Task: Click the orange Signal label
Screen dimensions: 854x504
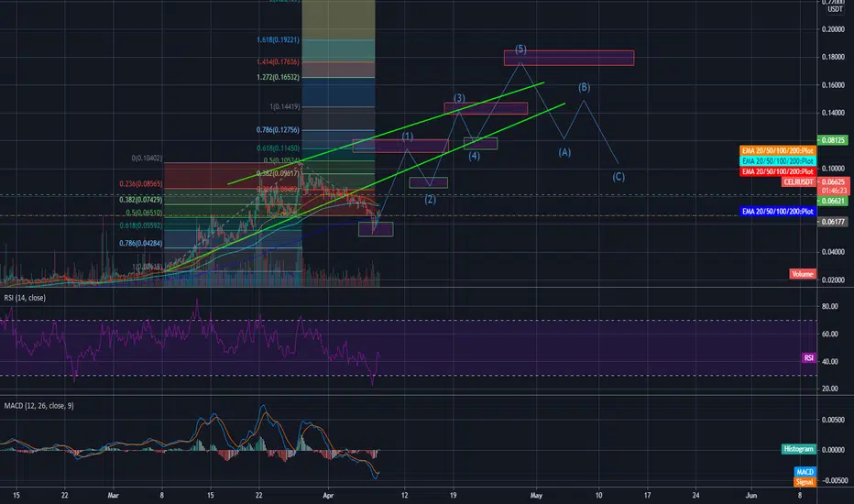Action: [805, 482]
